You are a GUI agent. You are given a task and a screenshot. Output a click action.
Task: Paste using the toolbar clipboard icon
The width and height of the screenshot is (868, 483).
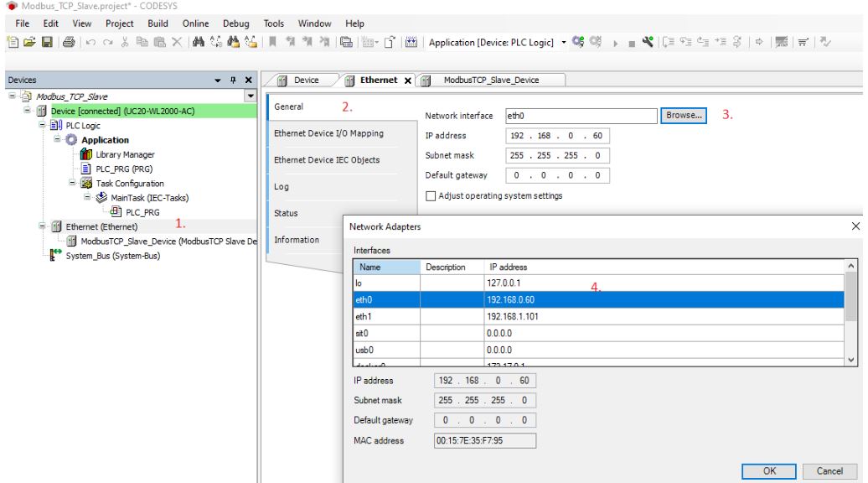[159, 42]
